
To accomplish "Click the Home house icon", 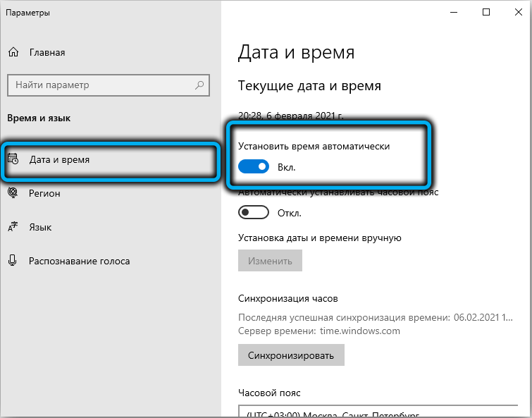I will pos(13,52).
